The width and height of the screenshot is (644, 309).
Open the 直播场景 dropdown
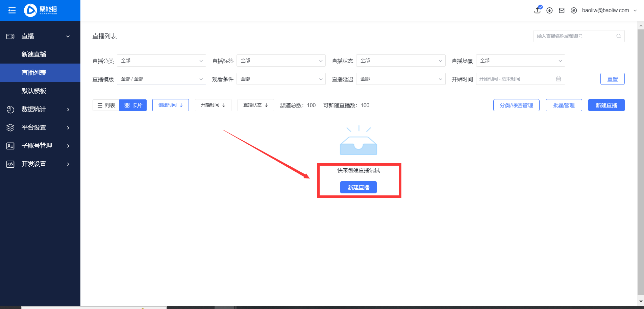click(521, 61)
